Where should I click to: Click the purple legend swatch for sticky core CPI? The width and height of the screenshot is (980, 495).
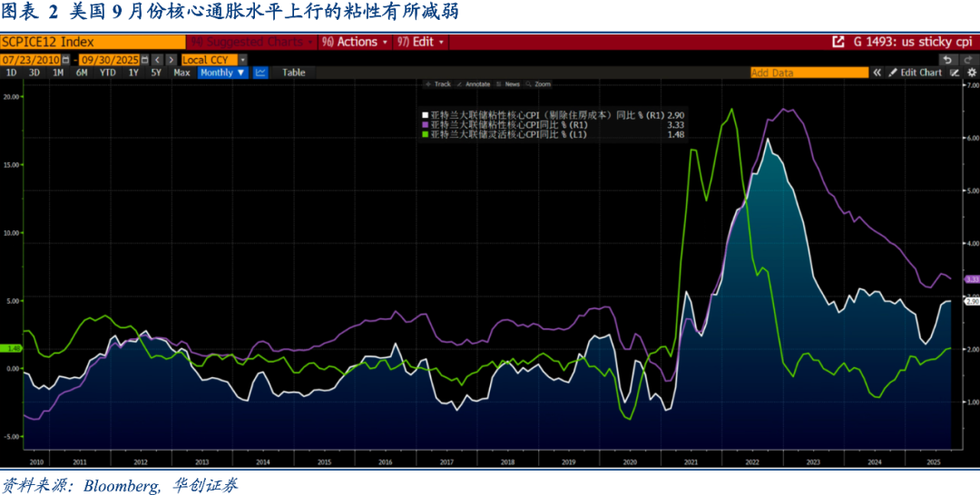[x=425, y=125]
